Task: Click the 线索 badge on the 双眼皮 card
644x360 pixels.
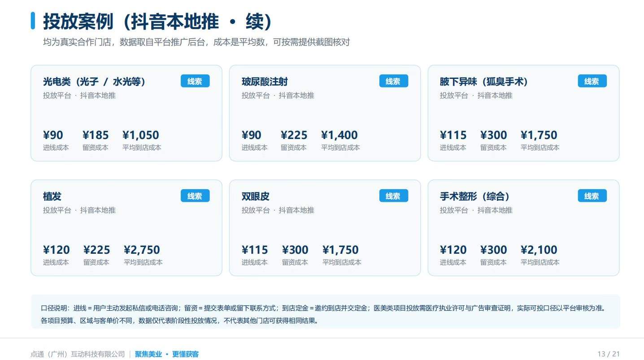Action: pos(393,196)
